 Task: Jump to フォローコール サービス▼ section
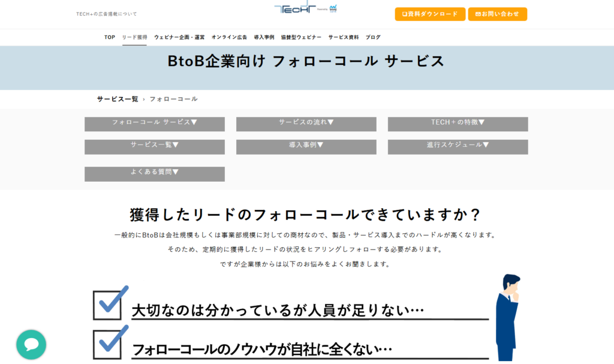point(155,124)
